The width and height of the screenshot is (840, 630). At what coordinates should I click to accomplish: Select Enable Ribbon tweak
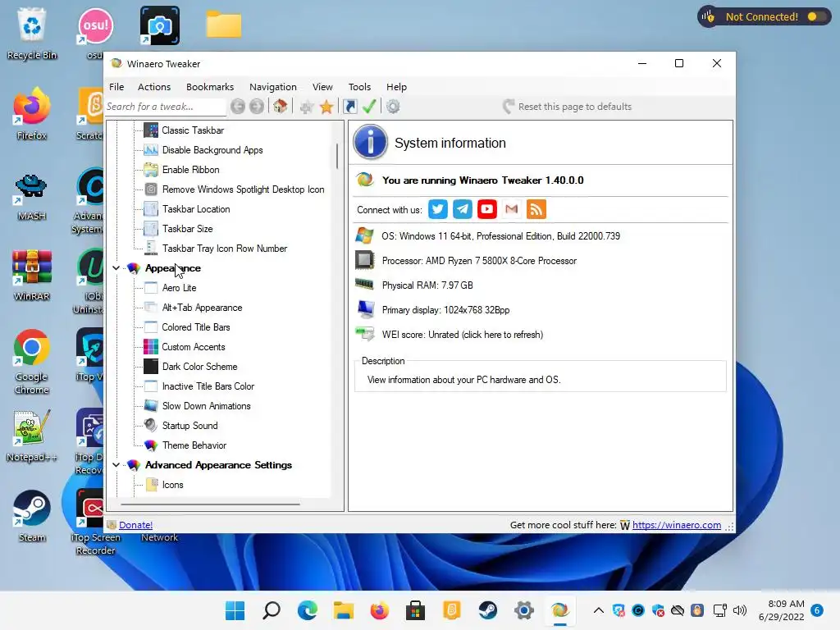pos(190,170)
